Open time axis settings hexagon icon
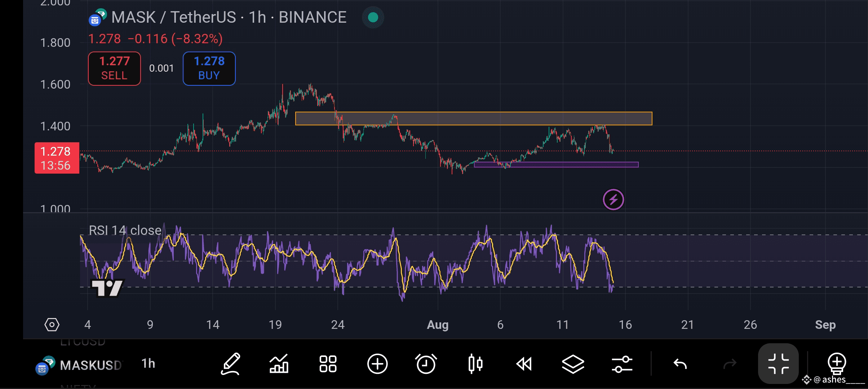Screen dimensions: 868x389 tap(52, 325)
